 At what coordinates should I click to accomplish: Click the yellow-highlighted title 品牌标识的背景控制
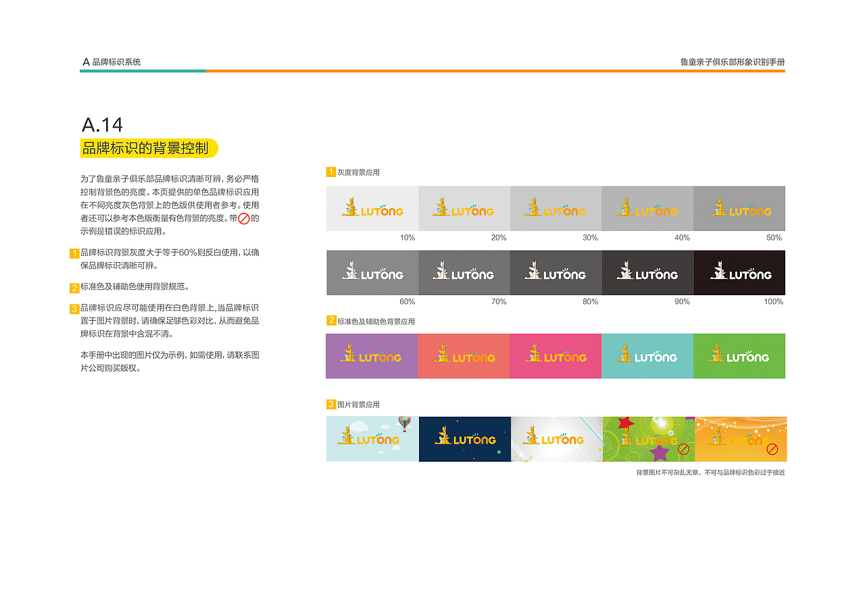pyautogui.click(x=149, y=148)
